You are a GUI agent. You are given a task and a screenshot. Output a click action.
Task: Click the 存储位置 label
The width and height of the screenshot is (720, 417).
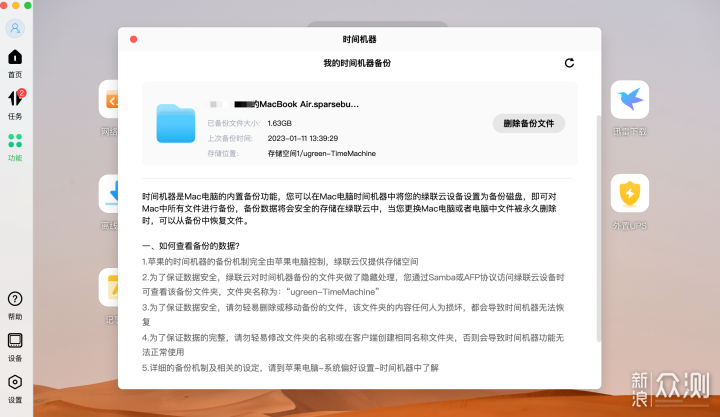coord(223,153)
